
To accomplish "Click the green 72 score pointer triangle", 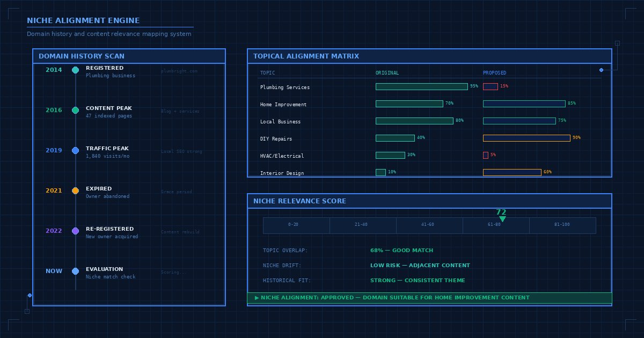I will pyautogui.click(x=502, y=218).
